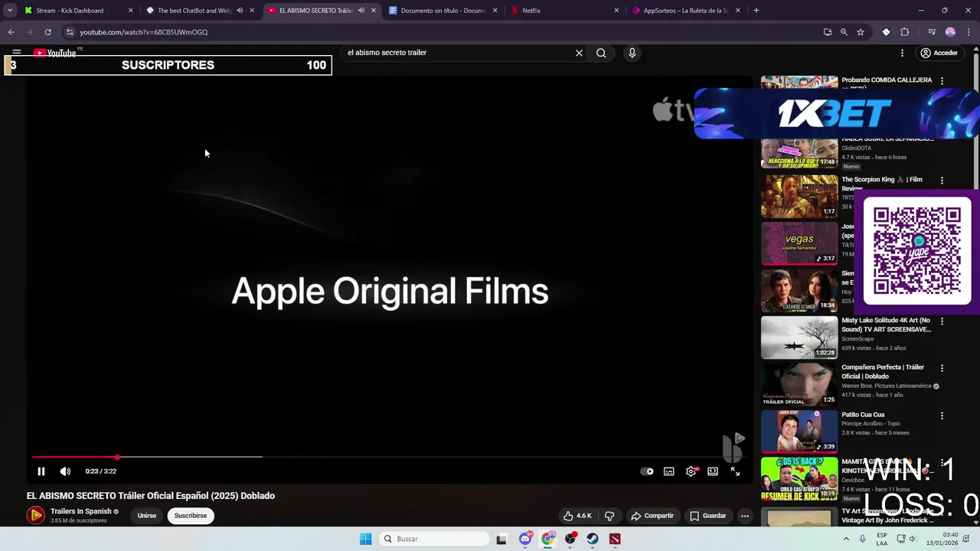
Task: Open the Chrome profile avatar
Action: [950, 32]
